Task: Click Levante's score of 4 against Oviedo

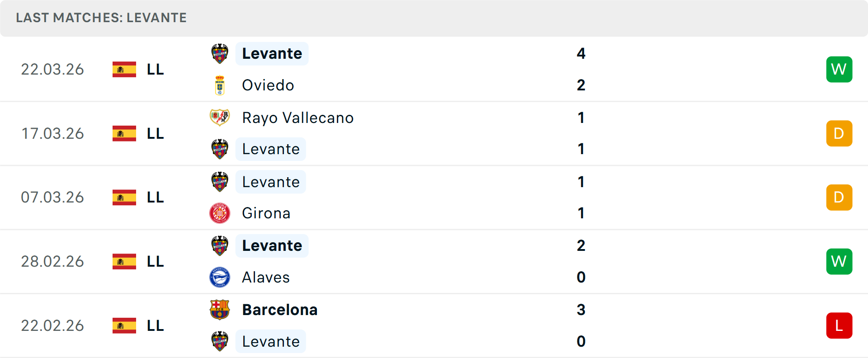Action: point(581,54)
